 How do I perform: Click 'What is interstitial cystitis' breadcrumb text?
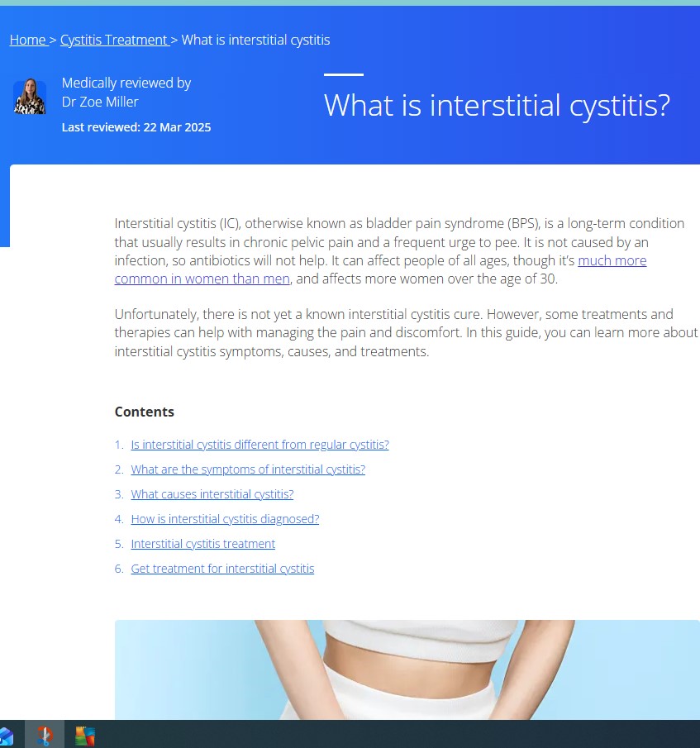point(255,40)
